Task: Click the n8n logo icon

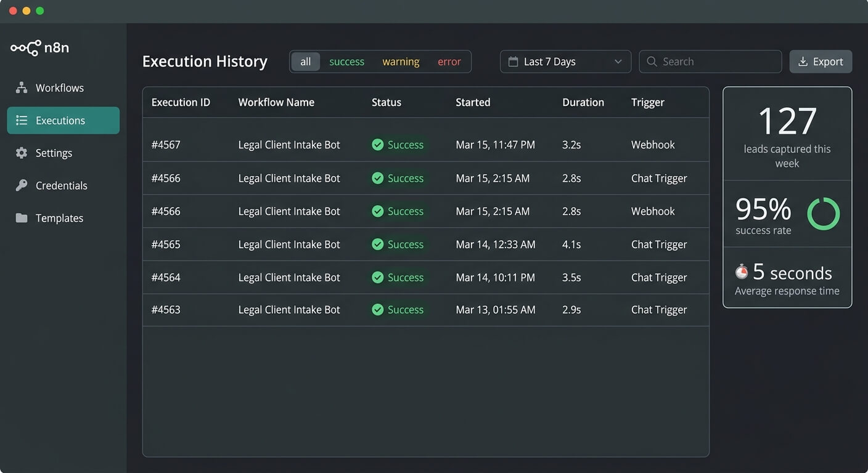Action: tap(26, 48)
